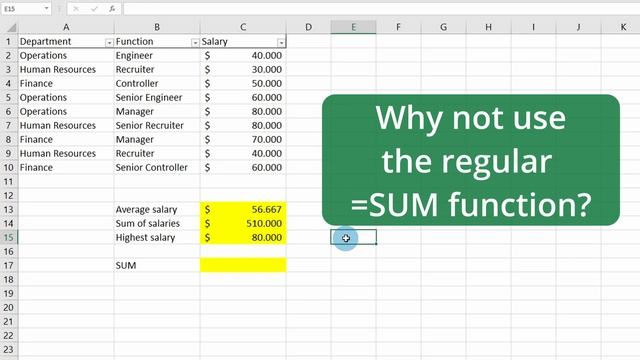Click the Insert Function fx icon
Image resolution: width=640 pixels, height=360 pixels.
pos(112,9)
